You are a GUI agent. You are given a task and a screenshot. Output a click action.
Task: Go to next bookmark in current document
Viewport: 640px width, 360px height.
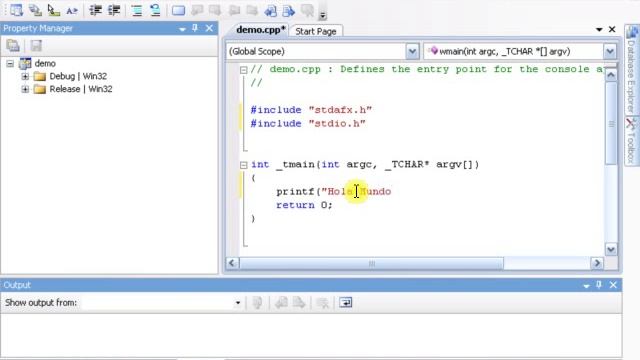click(x=289, y=10)
